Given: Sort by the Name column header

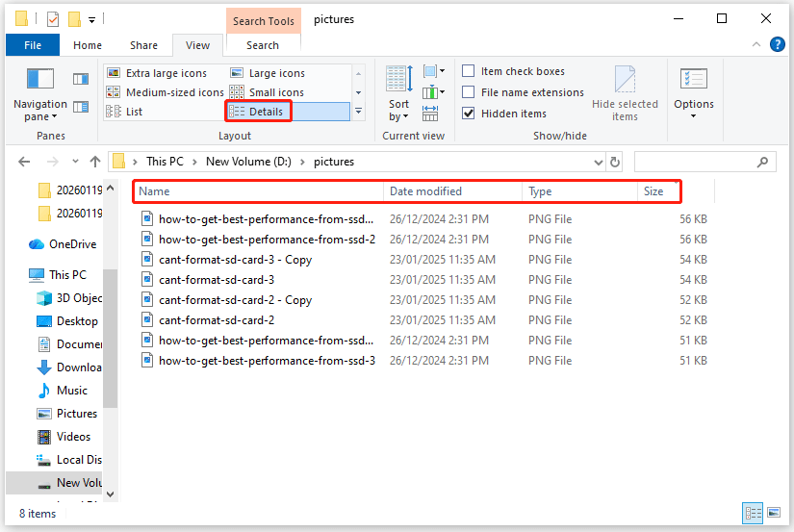Looking at the screenshot, I should pyautogui.click(x=258, y=191).
